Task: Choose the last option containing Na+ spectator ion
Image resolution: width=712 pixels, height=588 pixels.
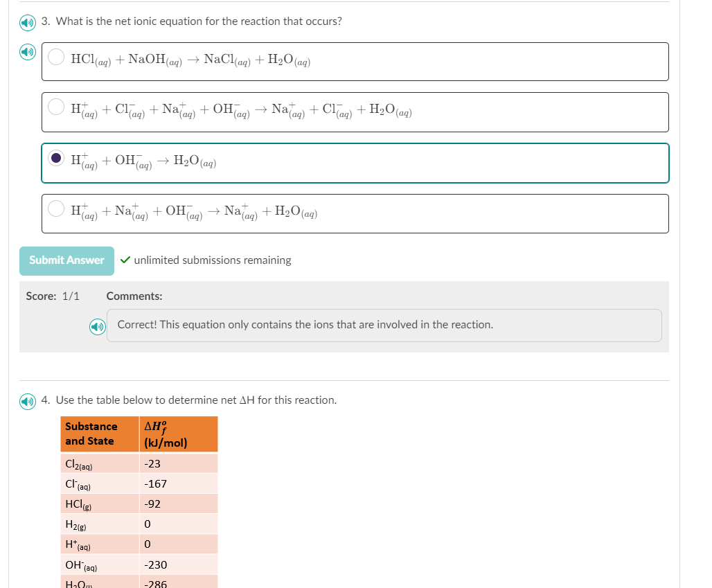Action: 55,208
